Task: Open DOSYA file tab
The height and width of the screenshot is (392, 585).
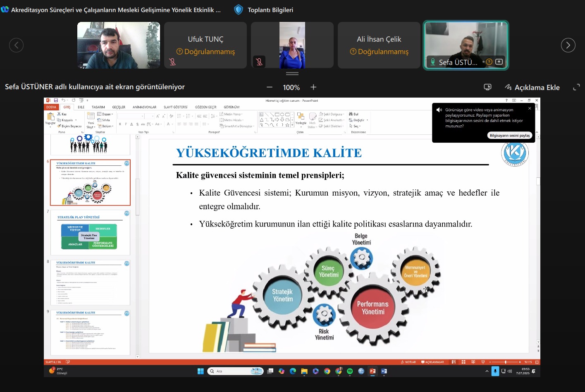Action: (51, 107)
